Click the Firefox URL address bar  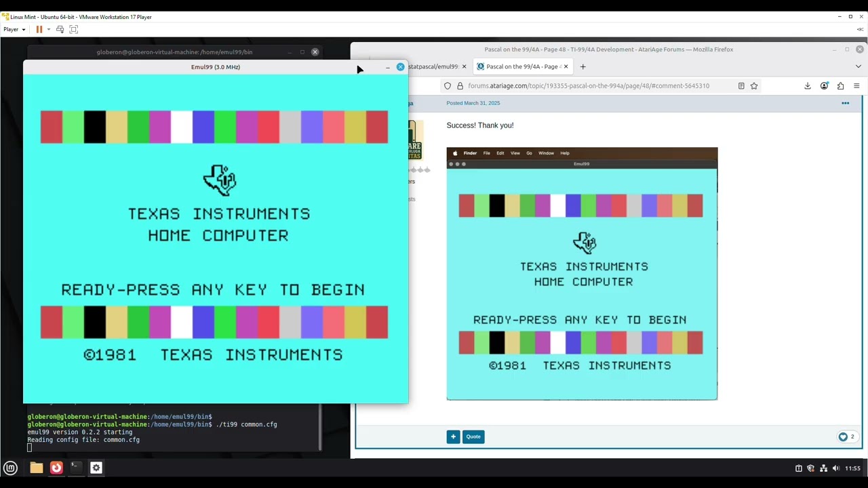[589, 86]
